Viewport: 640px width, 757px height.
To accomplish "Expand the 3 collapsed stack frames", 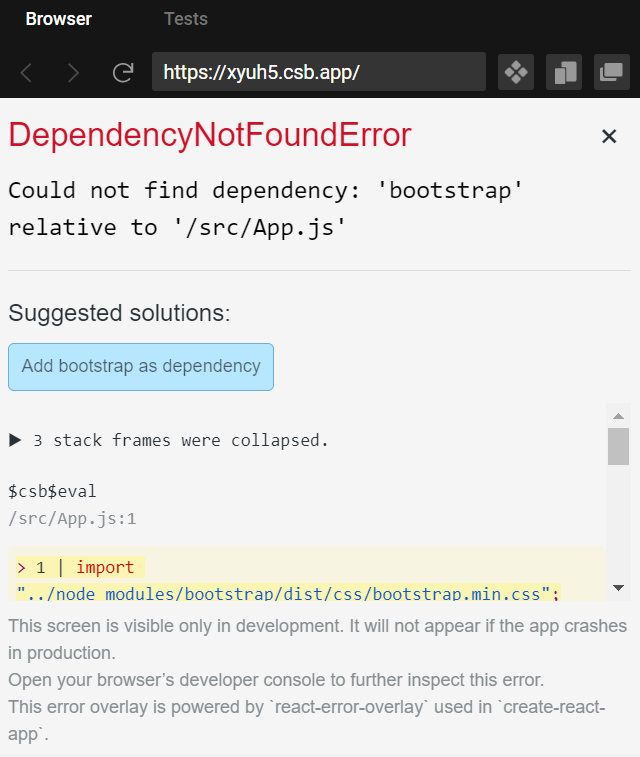I will (x=169, y=440).
